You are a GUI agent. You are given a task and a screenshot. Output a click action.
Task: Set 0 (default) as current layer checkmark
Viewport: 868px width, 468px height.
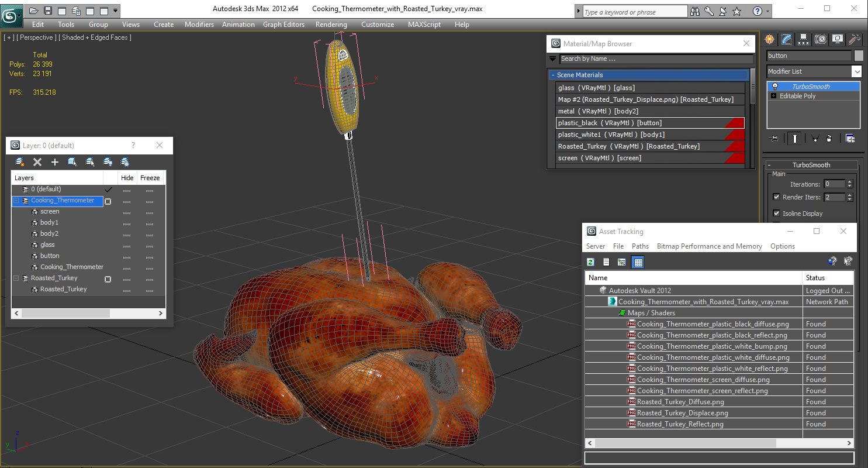108,190
